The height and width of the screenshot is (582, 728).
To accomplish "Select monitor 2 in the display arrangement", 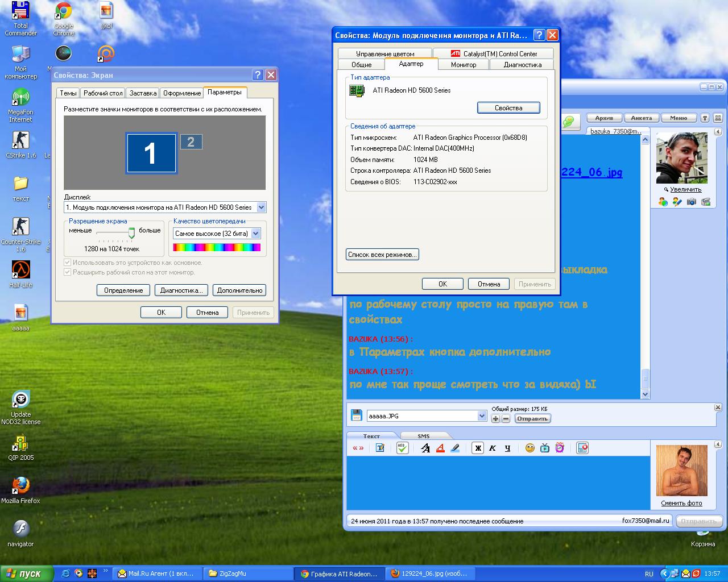I will (191, 142).
